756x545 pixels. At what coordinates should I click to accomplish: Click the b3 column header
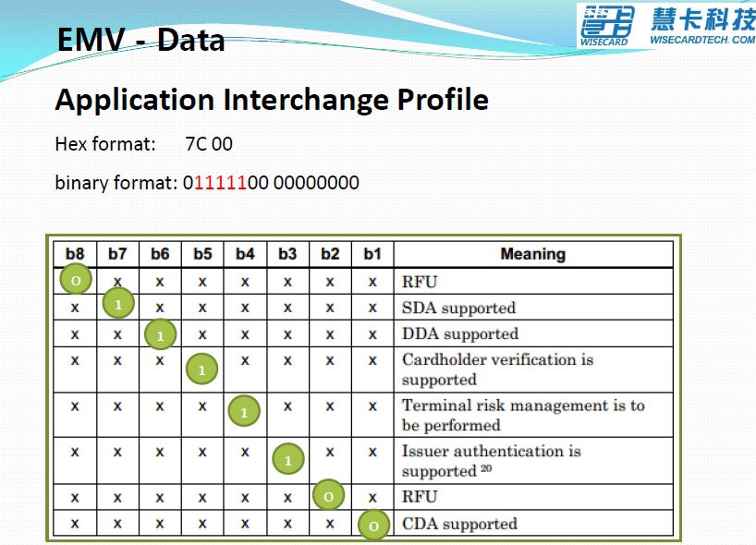pos(287,253)
